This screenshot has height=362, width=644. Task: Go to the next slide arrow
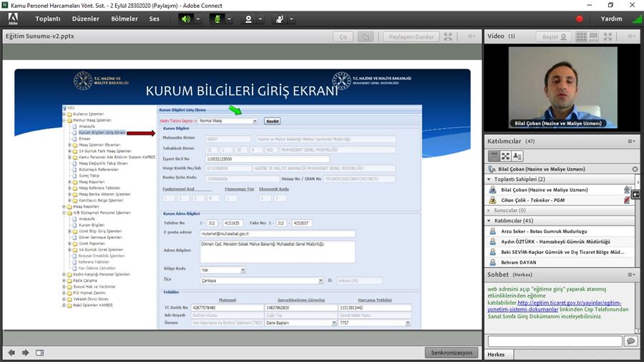point(26,353)
